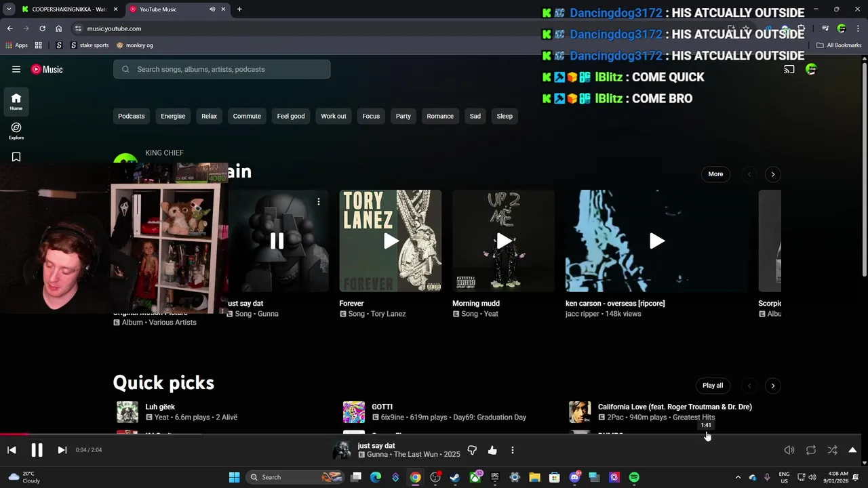
Task: Select the Commute chip
Action: (x=247, y=116)
